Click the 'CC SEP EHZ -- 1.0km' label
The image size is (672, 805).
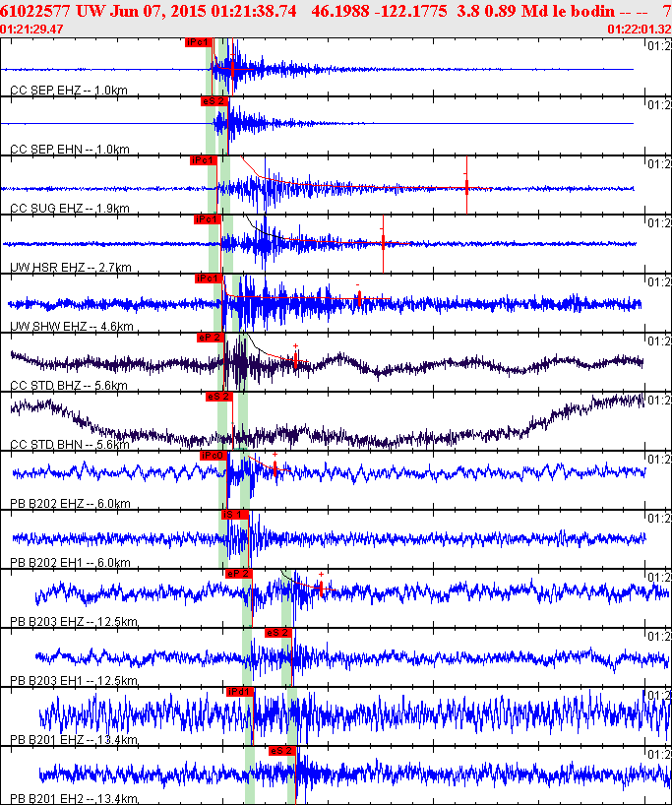click(69, 91)
